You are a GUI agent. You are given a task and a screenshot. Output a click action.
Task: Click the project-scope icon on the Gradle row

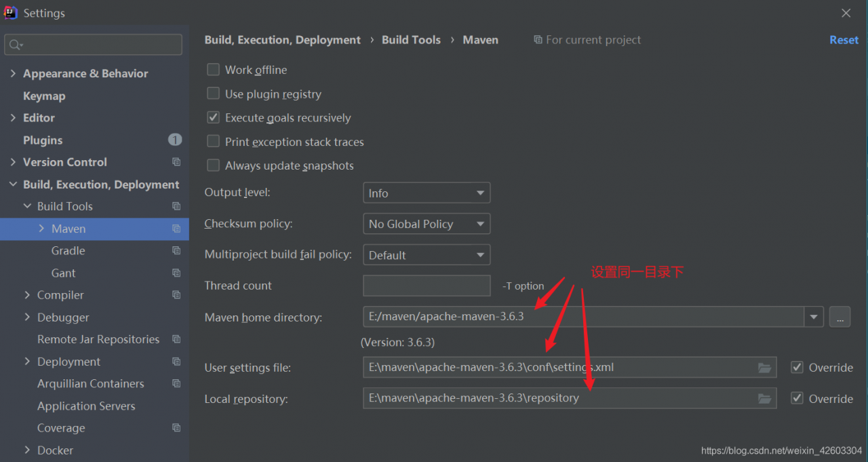coord(176,250)
